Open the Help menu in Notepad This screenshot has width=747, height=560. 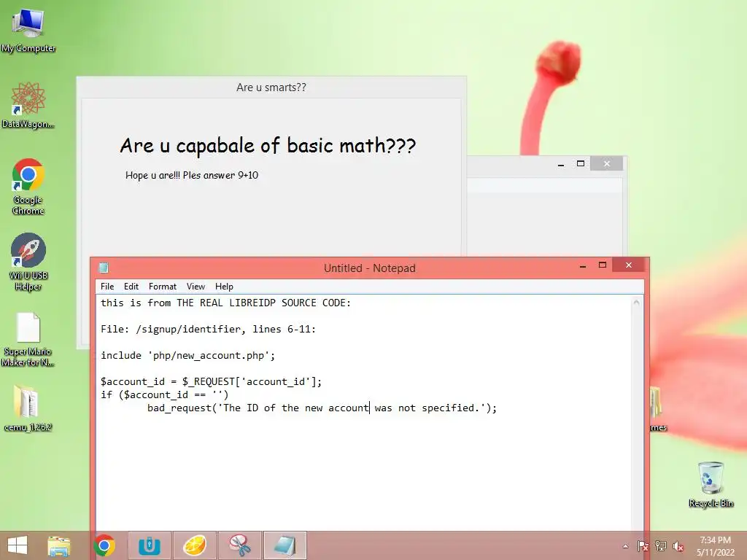(224, 286)
